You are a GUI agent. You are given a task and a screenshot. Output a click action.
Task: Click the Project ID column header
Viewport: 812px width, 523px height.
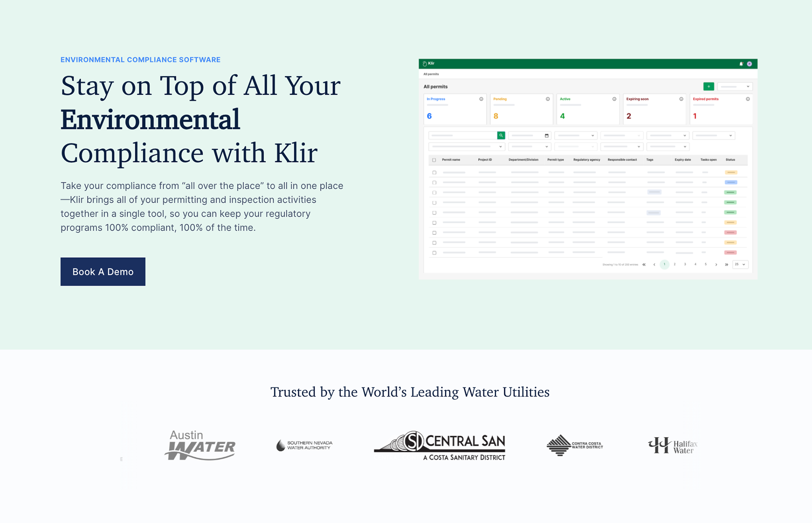click(485, 160)
